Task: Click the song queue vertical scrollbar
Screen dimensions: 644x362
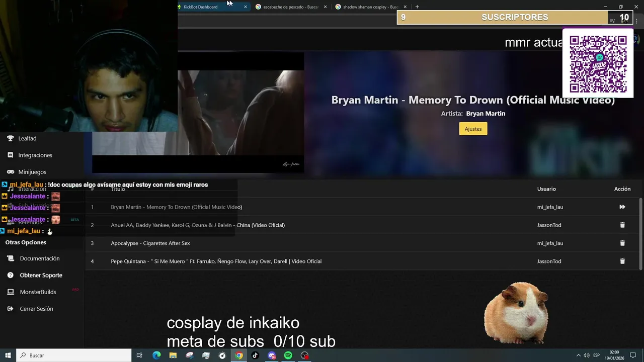Action: pyautogui.click(x=640, y=234)
